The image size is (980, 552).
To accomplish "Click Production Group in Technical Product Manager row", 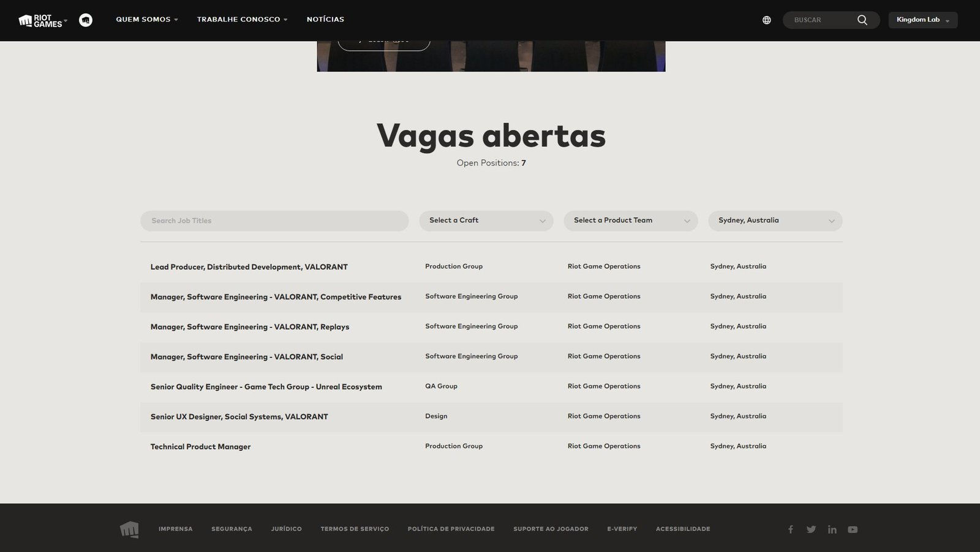I will (x=454, y=447).
